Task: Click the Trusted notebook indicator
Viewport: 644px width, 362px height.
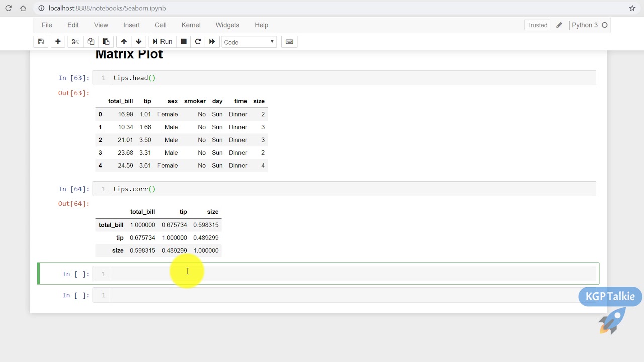Action: point(537,25)
